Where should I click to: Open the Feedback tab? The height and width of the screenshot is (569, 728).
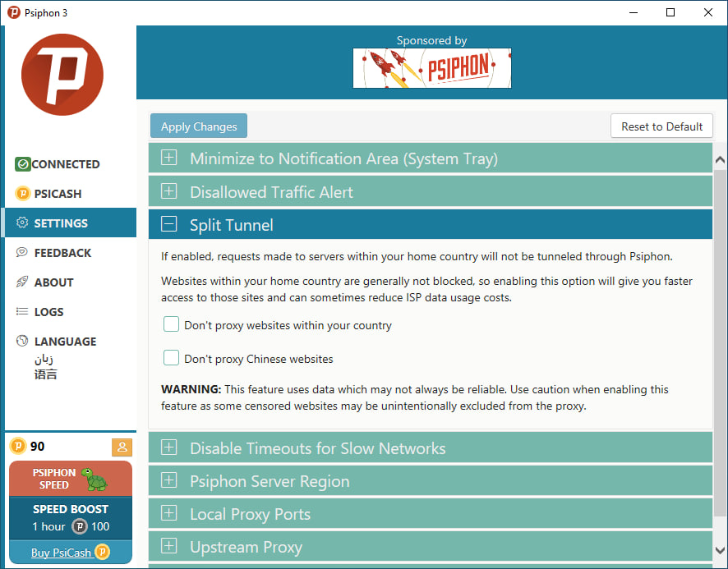coord(71,252)
